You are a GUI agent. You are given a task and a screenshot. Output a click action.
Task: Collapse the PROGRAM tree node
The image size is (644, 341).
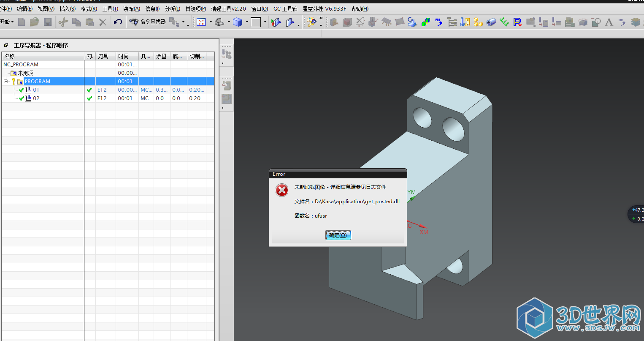tap(6, 81)
